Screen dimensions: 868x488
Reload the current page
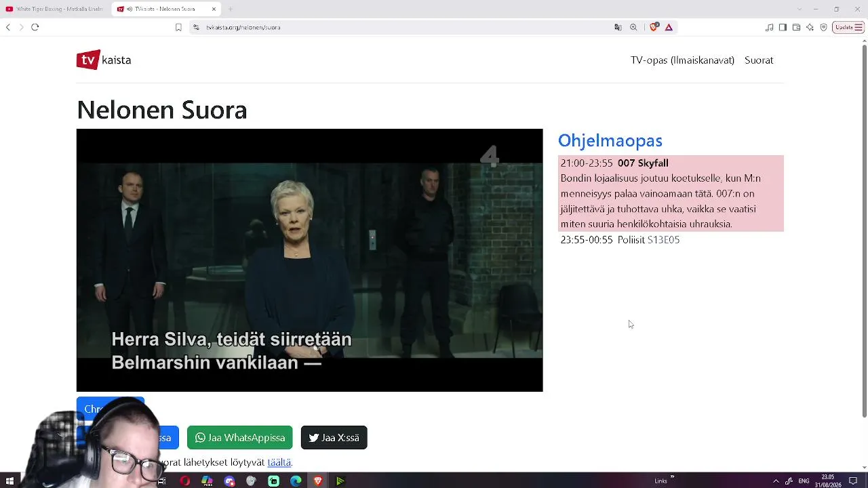(x=35, y=27)
